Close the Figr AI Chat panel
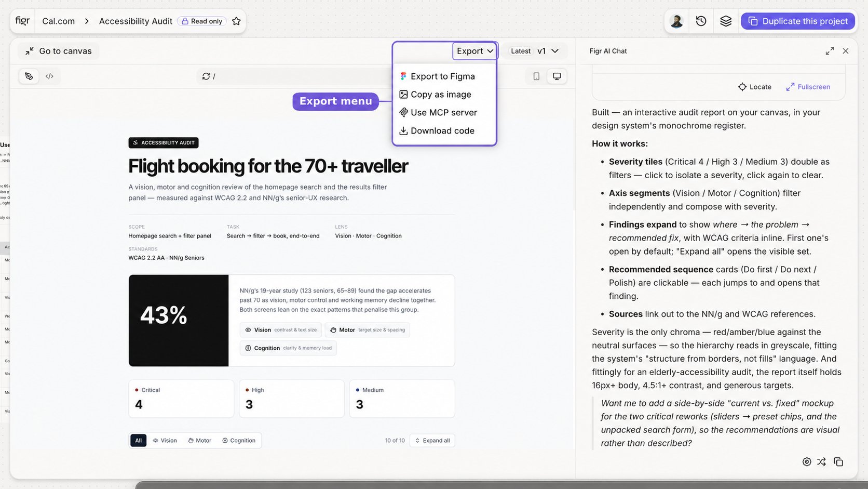The image size is (868, 489). point(846,51)
